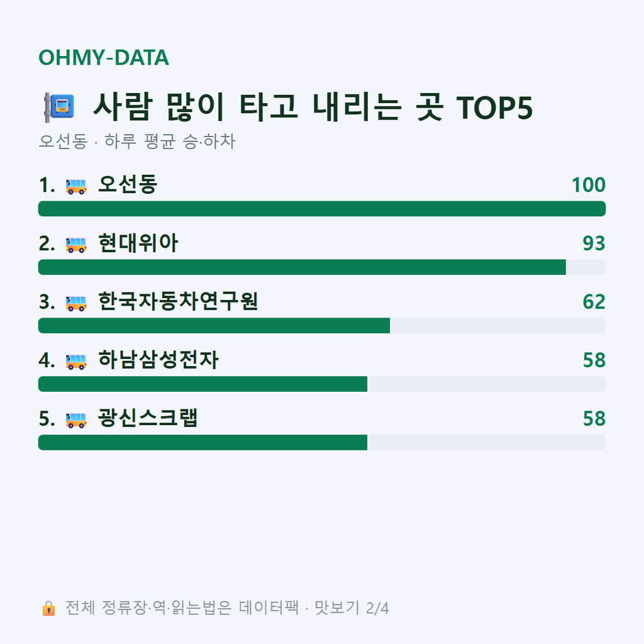Click the bus icon next to 오선동
The width and height of the screenshot is (644, 644).
[76, 186]
